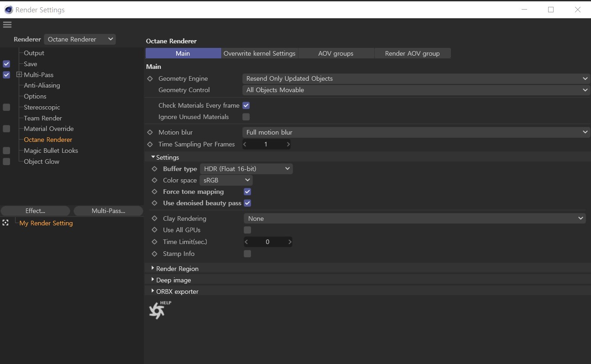Enable the Object Glow checkbox
The image size is (591, 364).
click(x=6, y=161)
